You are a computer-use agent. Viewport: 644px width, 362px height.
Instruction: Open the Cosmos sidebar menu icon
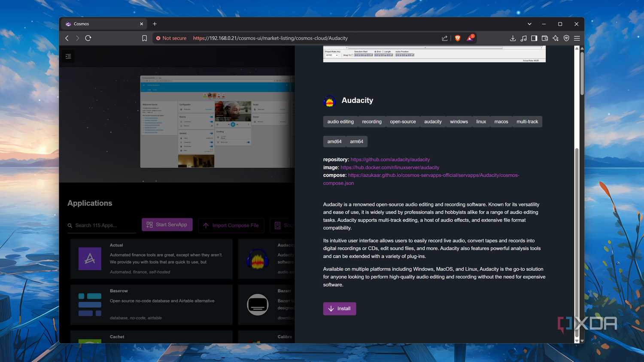pyautogui.click(x=68, y=56)
